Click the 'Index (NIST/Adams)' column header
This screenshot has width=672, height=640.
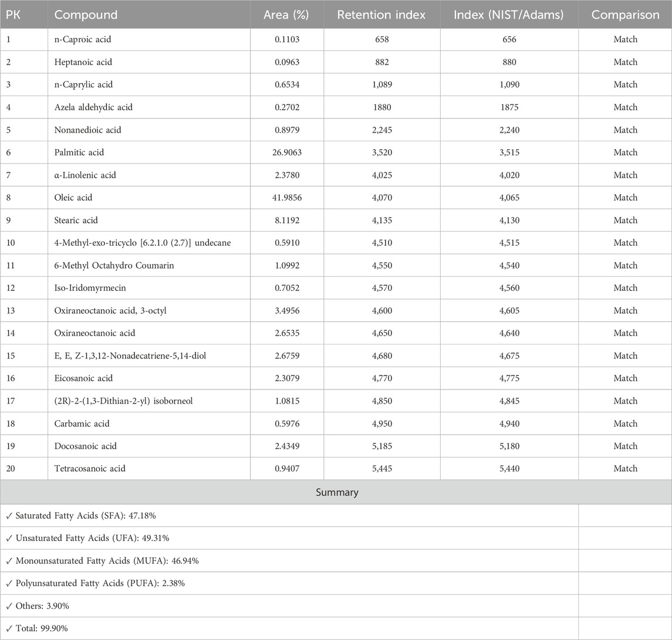(509, 15)
